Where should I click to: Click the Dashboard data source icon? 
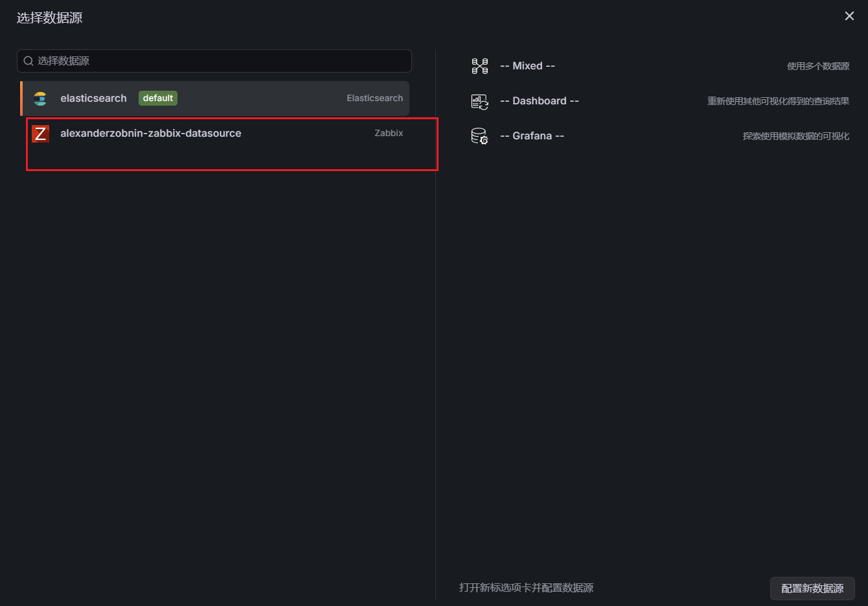(x=479, y=101)
